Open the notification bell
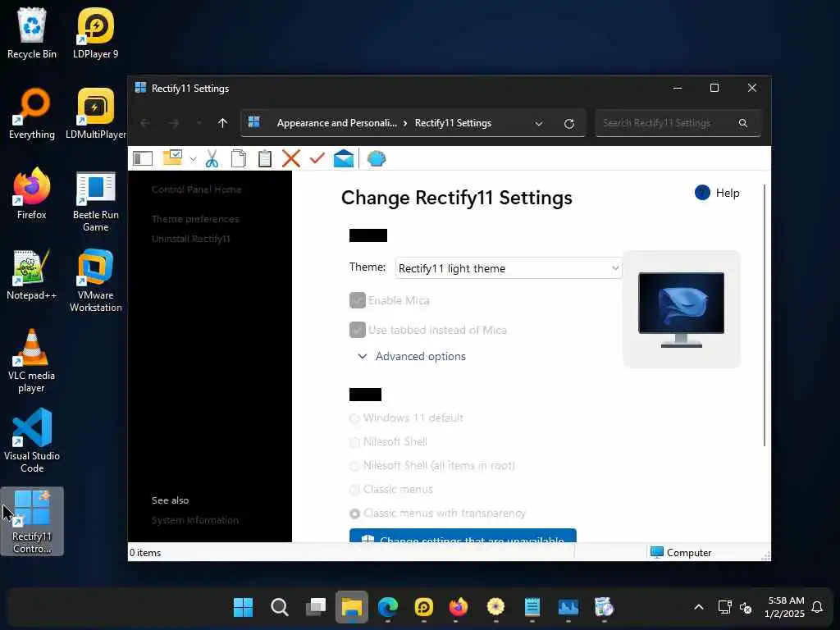The width and height of the screenshot is (840, 630). point(817,607)
